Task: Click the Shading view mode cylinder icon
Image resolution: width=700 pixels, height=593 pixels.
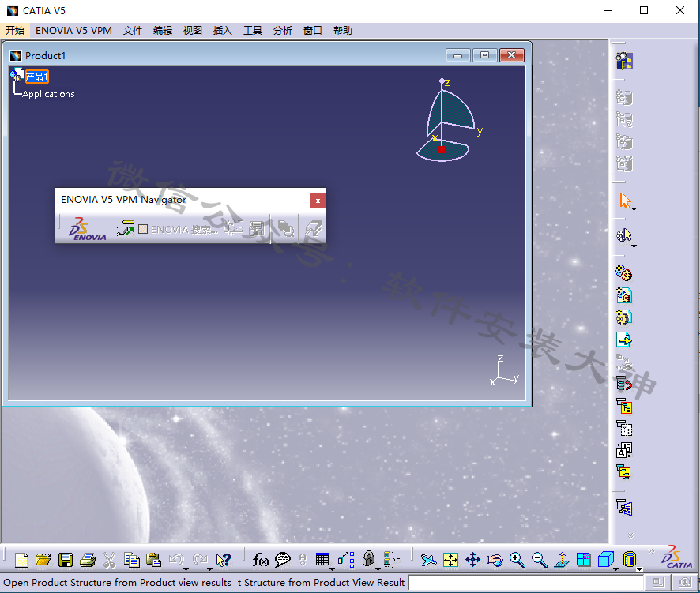Action: (x=630, y=560)
